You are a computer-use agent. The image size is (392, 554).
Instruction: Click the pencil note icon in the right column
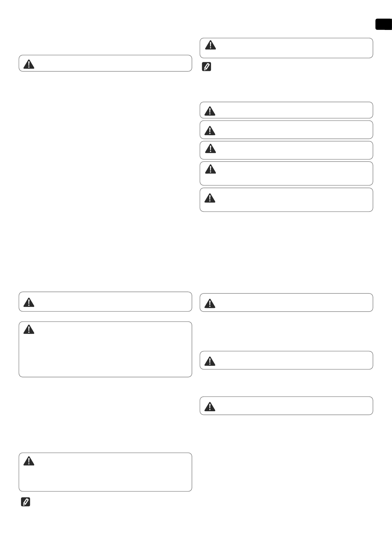206,67
